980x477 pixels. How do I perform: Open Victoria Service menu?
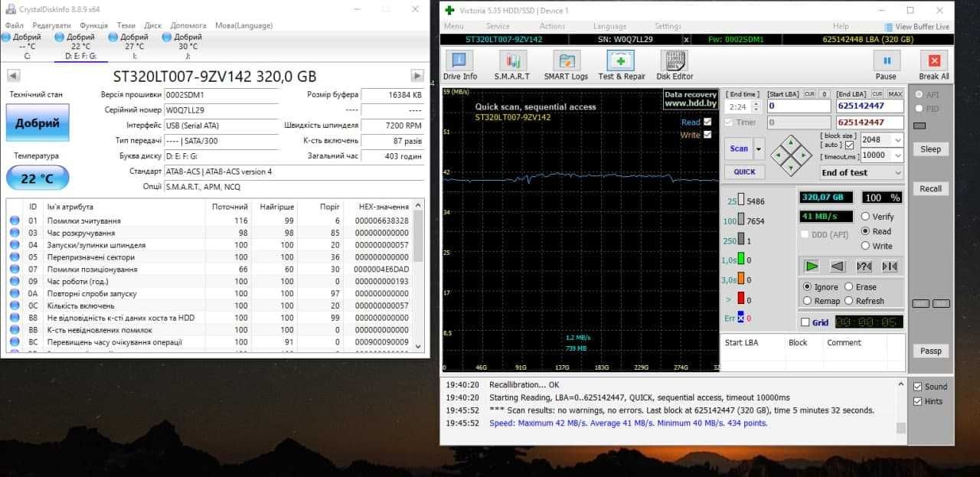pos(497,26)
